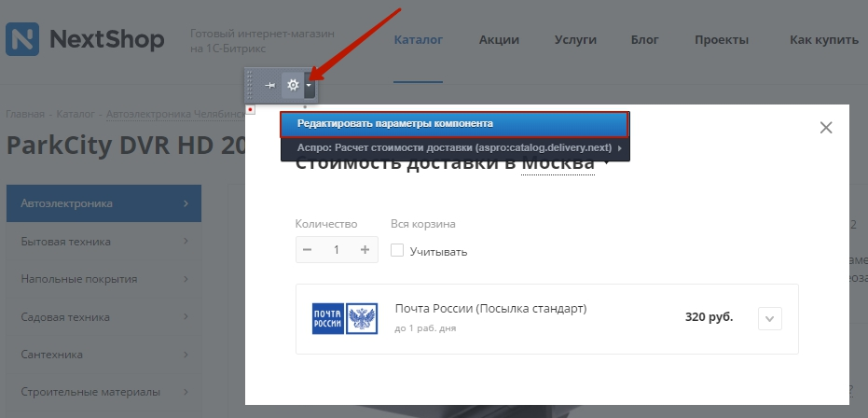The image size is (868, 418).
Task: Open 'Аспро: Расчет стоимости доставки' submenu
Action: 454,148
